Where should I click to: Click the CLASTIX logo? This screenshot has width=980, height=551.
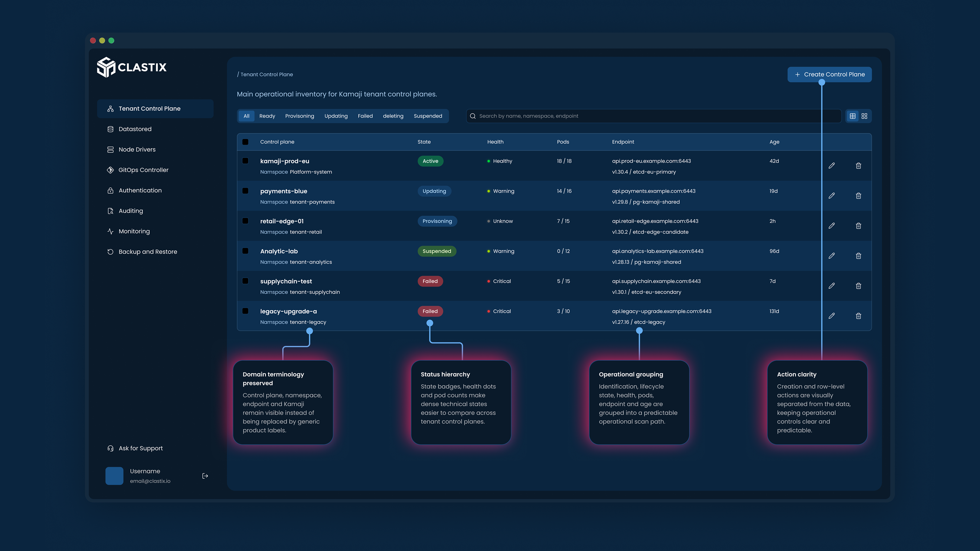pyautogui.click(x=132, y=67)
